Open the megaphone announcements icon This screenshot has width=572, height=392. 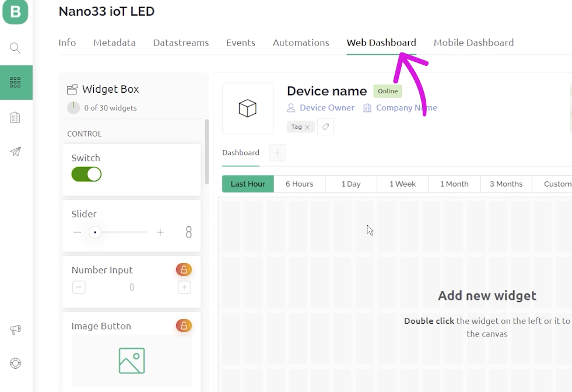point(15,330)
